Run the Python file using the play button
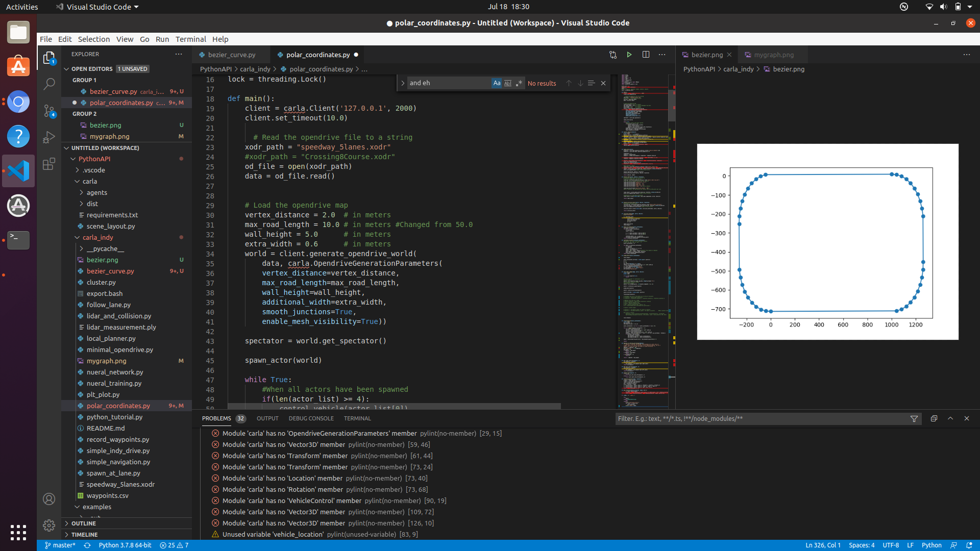This screenshot has width=980, height=551. (x=629, y=55)
